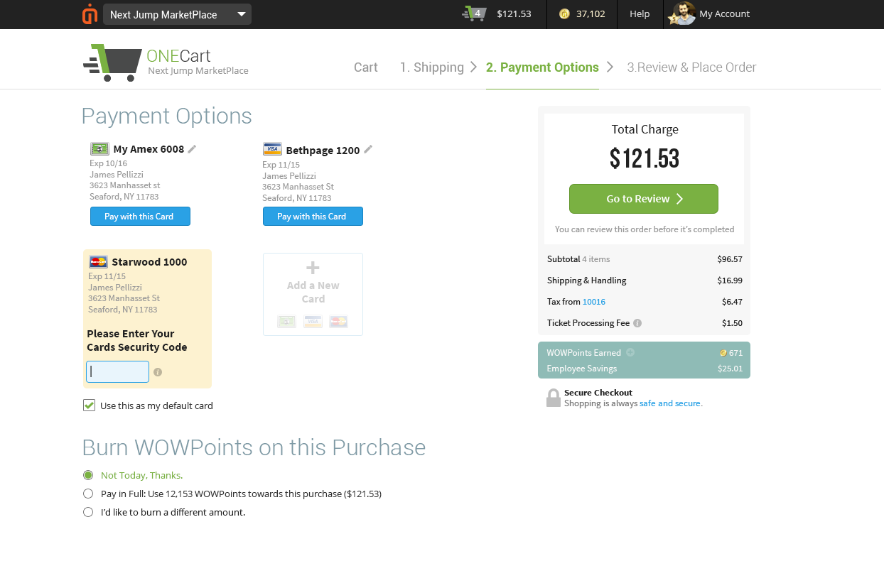Click the 10016 tax zip code link
This screenshot has height=588, width=884.
tap(594, 302)
